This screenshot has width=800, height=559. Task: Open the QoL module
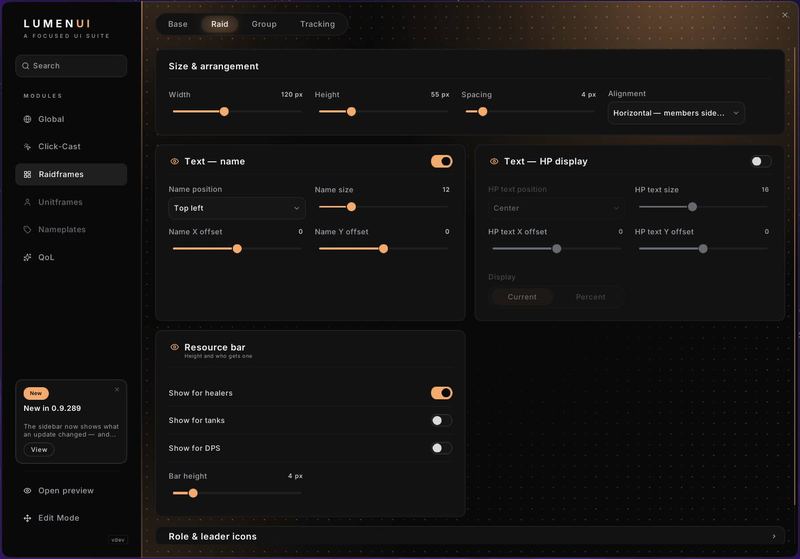tap(71, 257)
